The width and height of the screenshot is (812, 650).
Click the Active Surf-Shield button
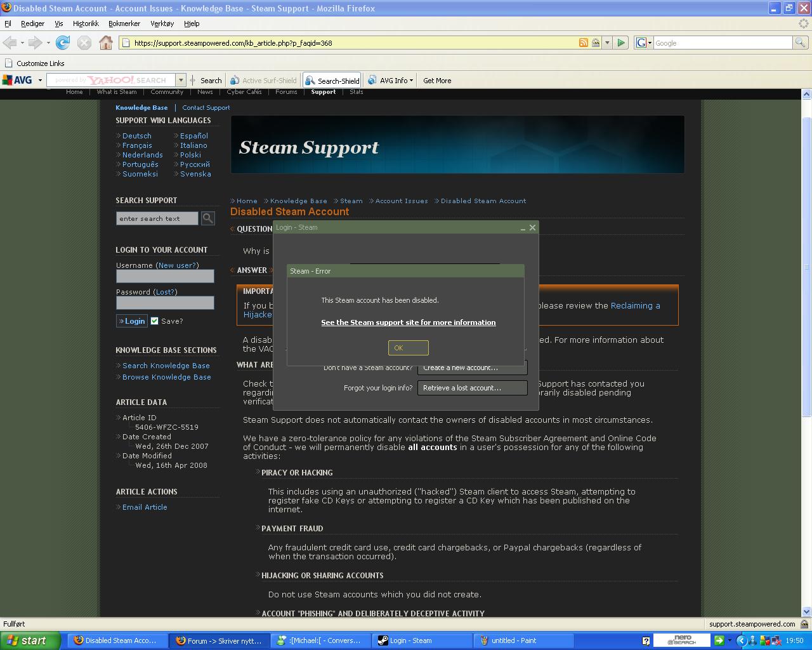click(263, 81)
